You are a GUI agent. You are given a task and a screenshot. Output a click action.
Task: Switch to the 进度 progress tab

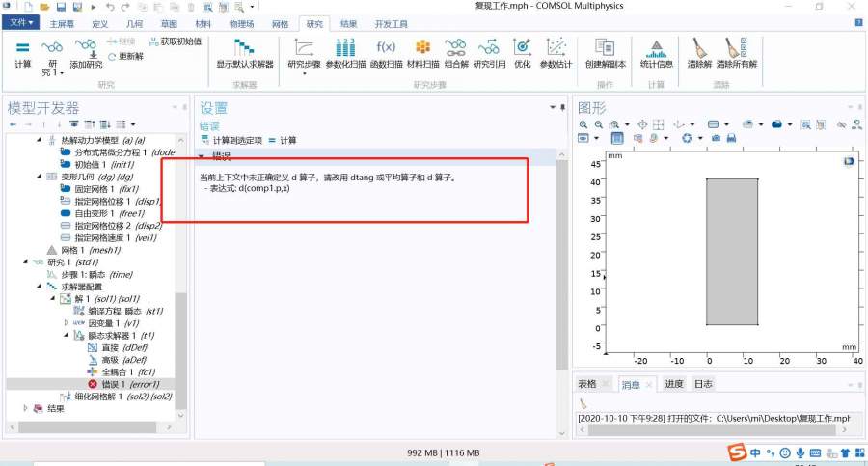pos(673,384)
